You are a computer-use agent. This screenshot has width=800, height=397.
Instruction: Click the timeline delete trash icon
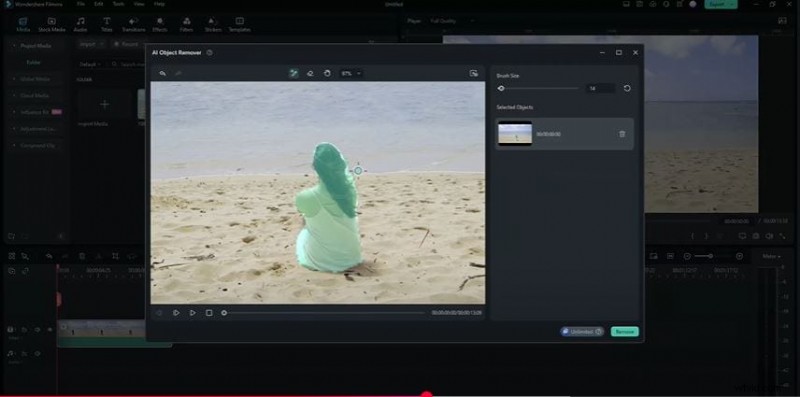click(x=82, y=256)
